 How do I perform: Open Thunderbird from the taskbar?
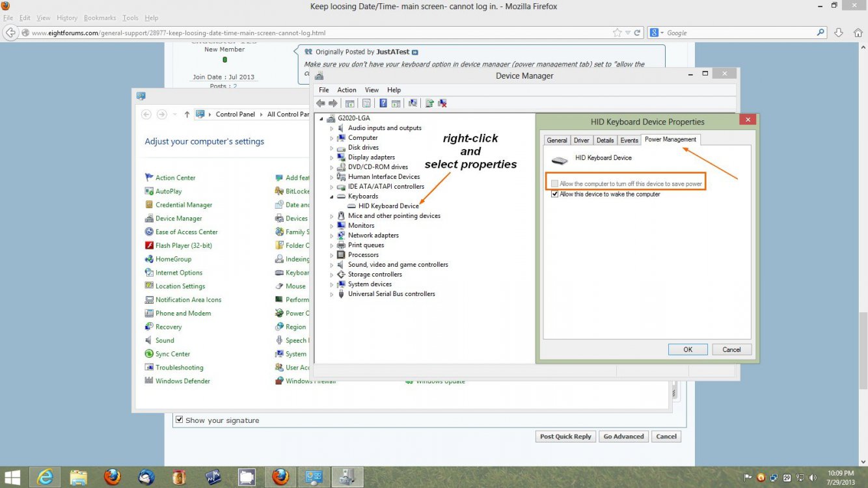tap(146, 477)
